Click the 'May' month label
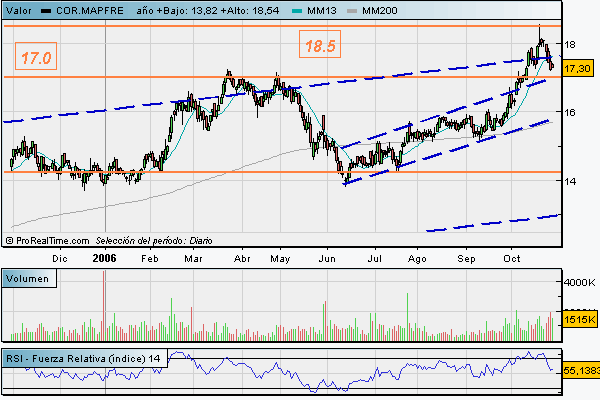 point(280,259)
